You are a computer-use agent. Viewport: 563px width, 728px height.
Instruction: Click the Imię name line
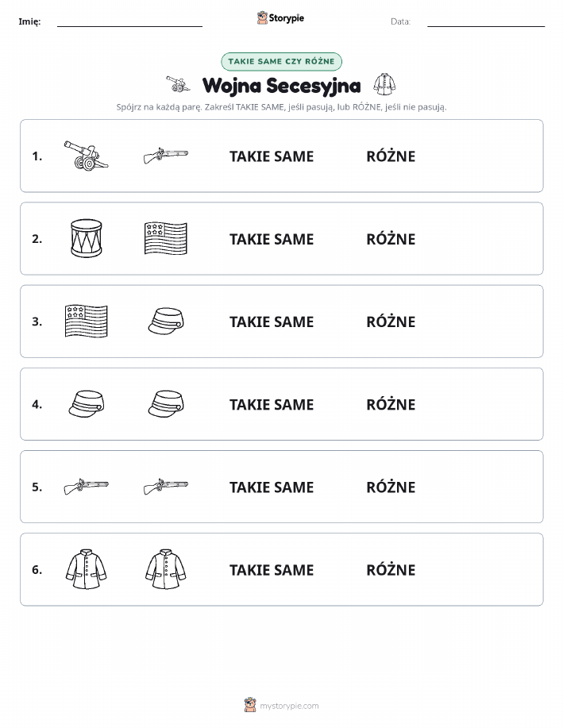(129, 22)
